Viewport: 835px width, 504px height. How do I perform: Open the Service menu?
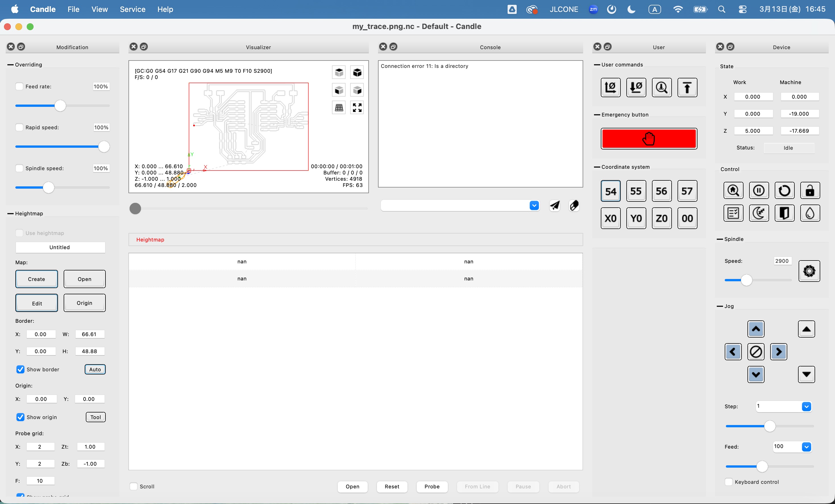132,9
